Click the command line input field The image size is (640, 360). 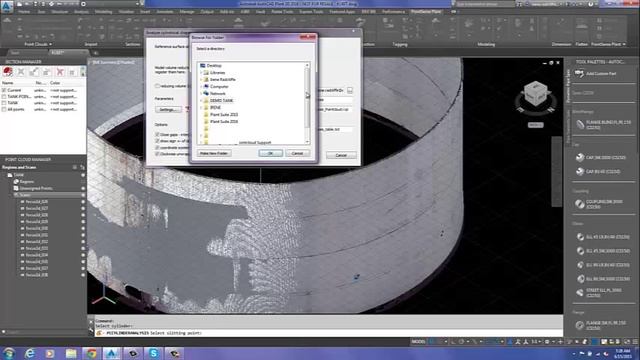[x=329, y=333]
